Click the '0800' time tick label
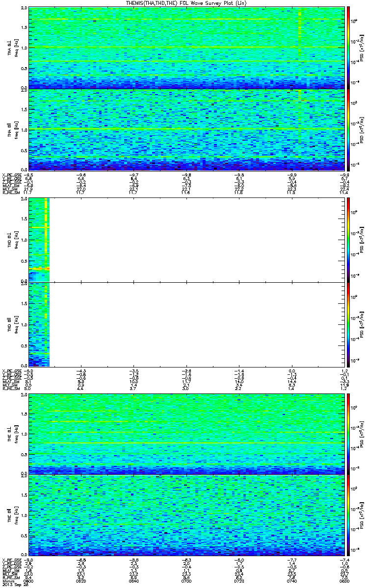The height and width of the screenshot is (588, 368). pos(343,580)
